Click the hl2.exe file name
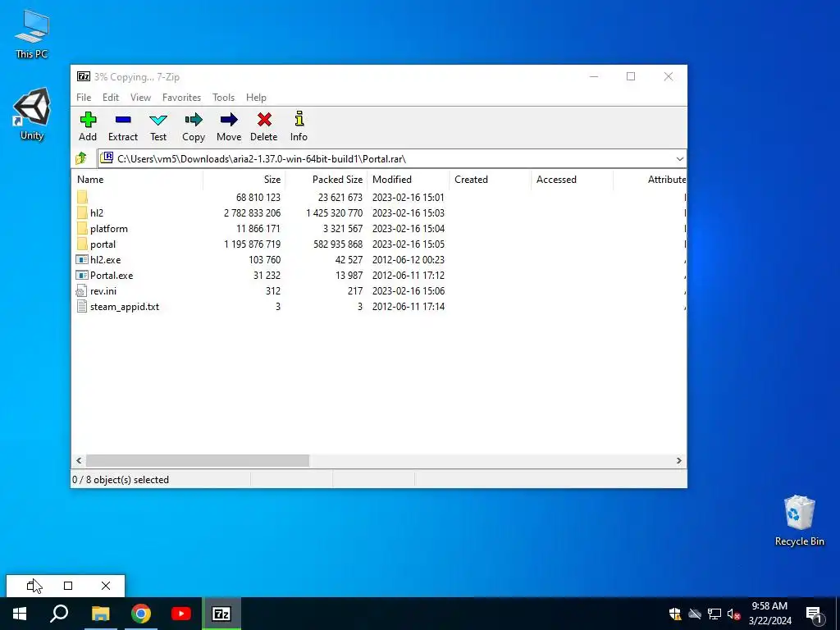This screenshot has width=840, height=630. pyautogui.click(x=106, y=260)
